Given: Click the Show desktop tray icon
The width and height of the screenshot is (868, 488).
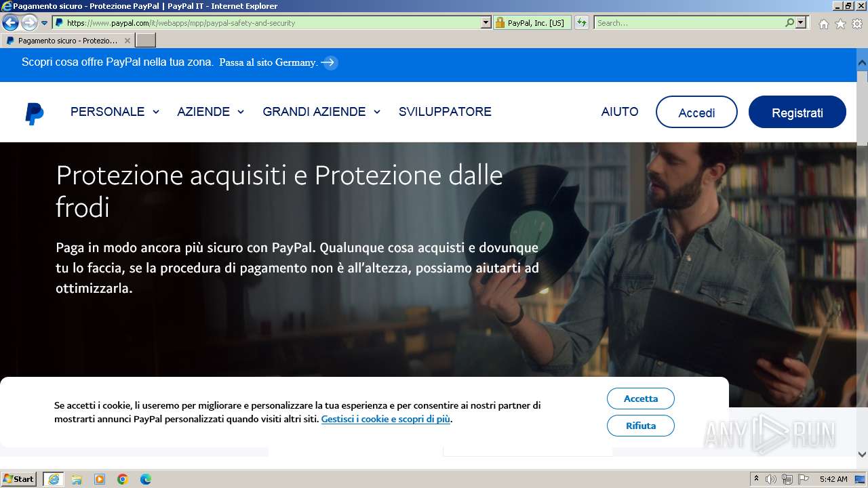Looking at the screenshot, I should click(x=860, y=479).
